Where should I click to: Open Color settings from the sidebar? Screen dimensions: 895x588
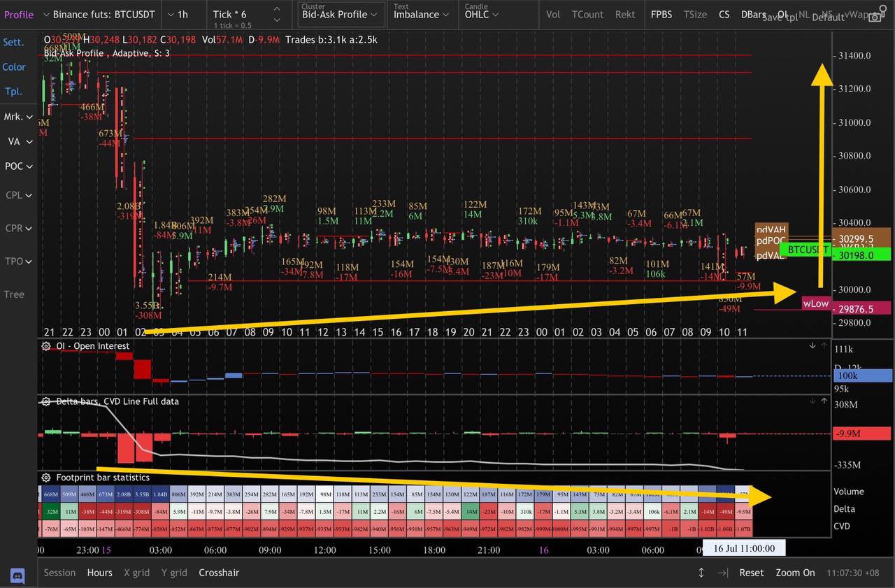click(14, 67)
